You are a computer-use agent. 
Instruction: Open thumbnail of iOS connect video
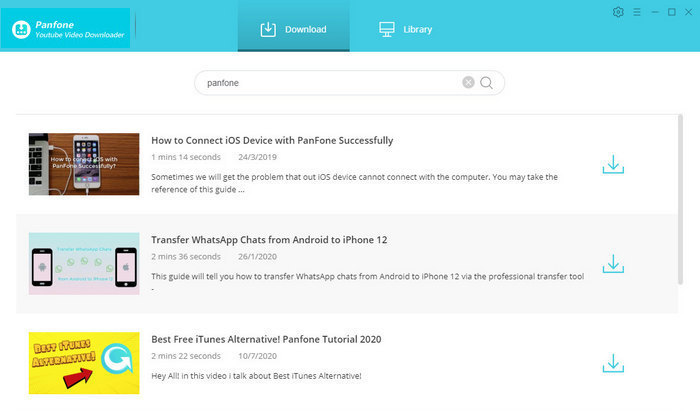(x=84, y=164)
